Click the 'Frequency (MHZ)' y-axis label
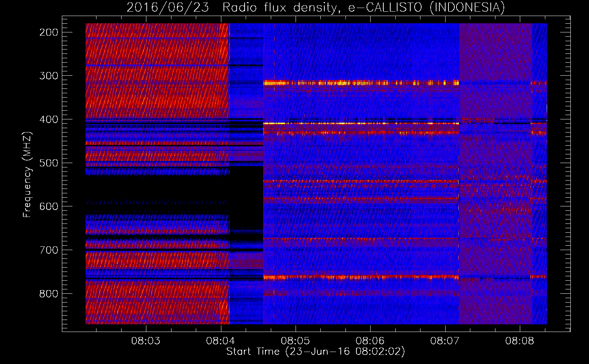 click(27, 174)
